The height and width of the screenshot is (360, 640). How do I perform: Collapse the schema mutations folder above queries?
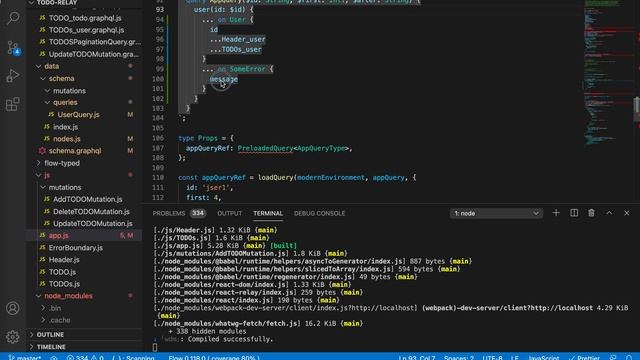point(69,91)
